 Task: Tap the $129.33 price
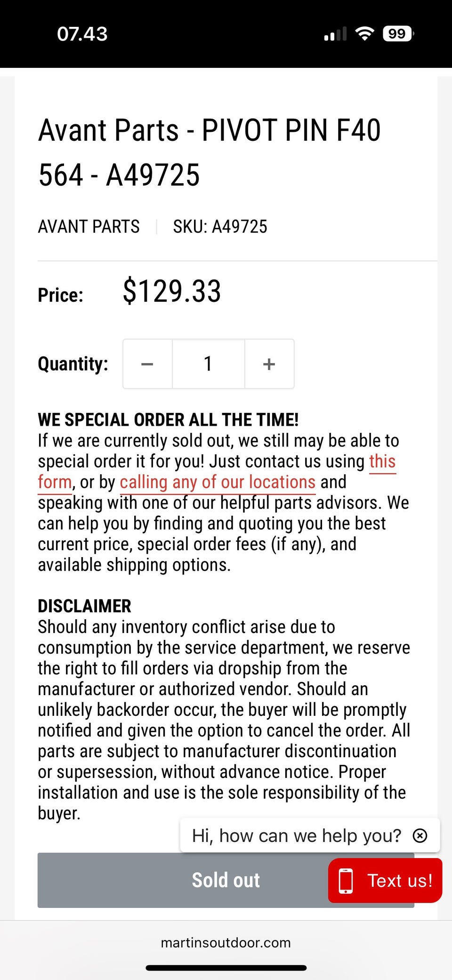point(172,291)
